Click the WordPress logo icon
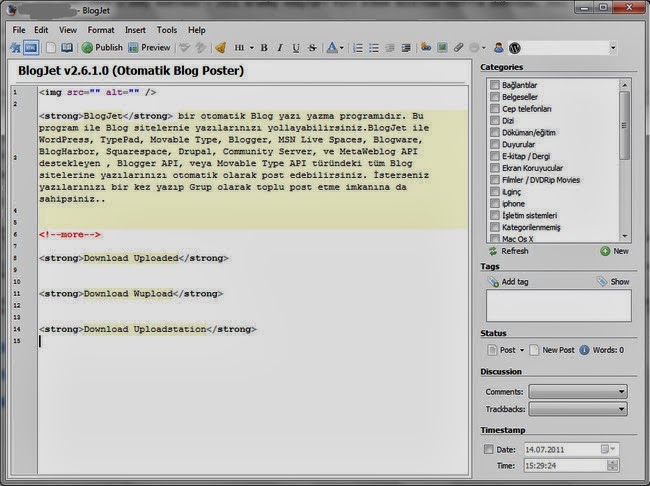The image size is (650, 486). tap(514, 48)
